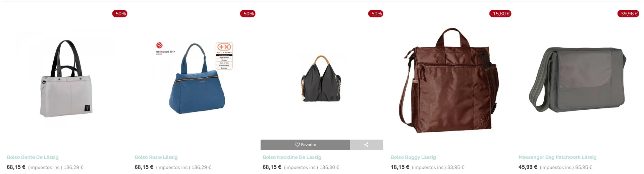644x174 pixels.
Task: Open the Messenger Bag Patchwork Lässig link
Action: tap(557, 157)
